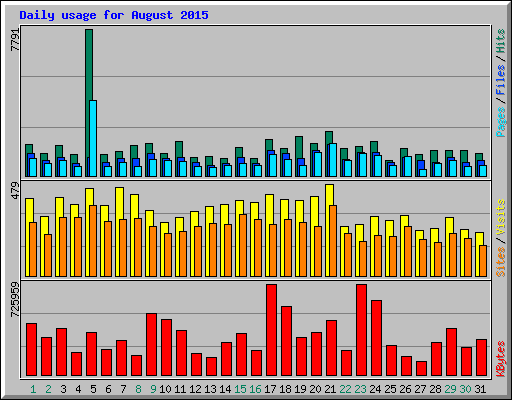Click the day 31 axis label

tap(480, 389)
